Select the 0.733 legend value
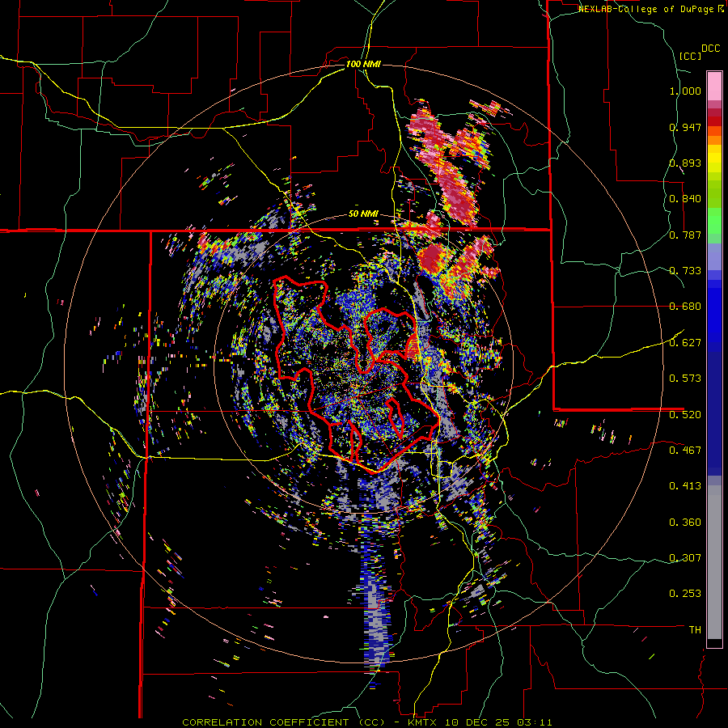Image resolution: width=728 pixels, height=728 pixels. [685, 271]
